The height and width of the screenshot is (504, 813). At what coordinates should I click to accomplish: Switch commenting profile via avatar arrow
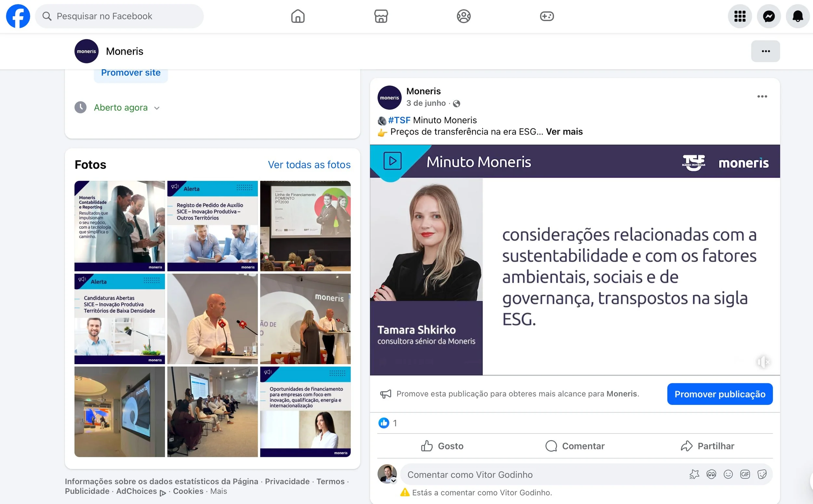[x=393, y=481]
